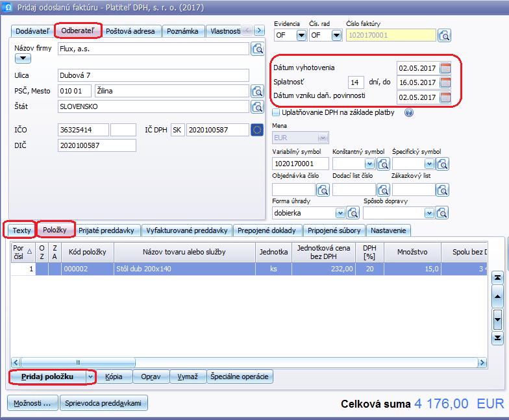
Task: Jump to first item with top arrow
Action: click(x=497, y=278)
